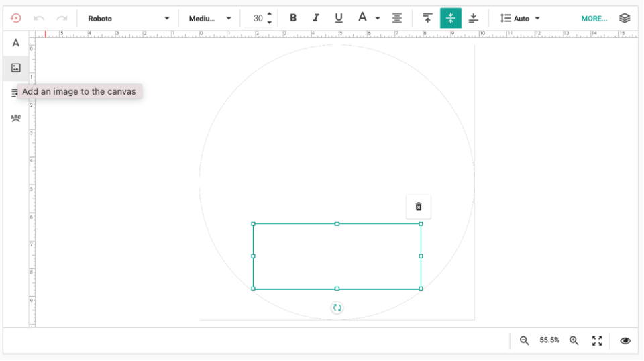
Task: Select the curved text ABC tool
Action: tap(15, 118)
